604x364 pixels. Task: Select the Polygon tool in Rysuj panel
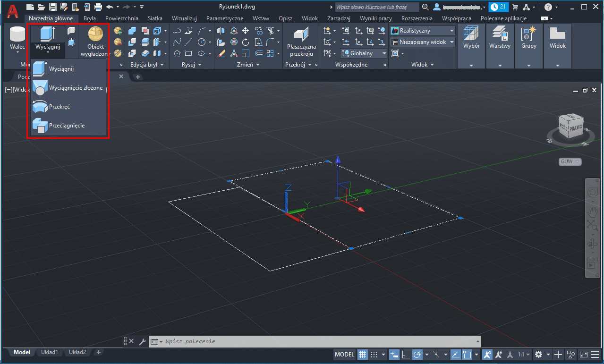point(177,53)
